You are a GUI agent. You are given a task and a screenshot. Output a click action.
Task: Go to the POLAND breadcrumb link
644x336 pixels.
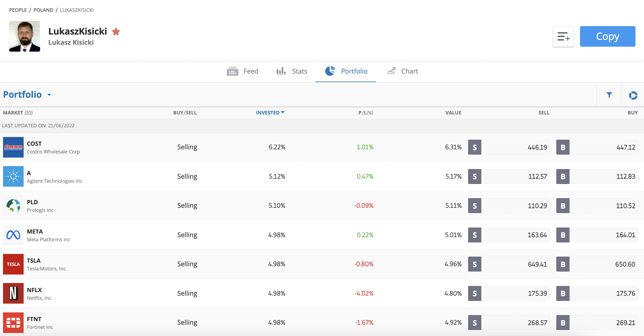pyautogui.click(x=43, y=10)
